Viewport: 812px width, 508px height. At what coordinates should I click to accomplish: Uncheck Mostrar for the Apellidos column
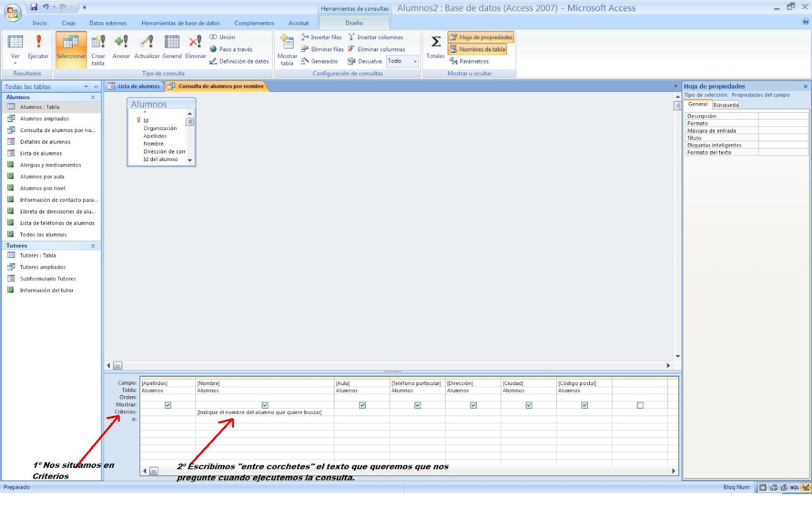(x=168, y=405)
